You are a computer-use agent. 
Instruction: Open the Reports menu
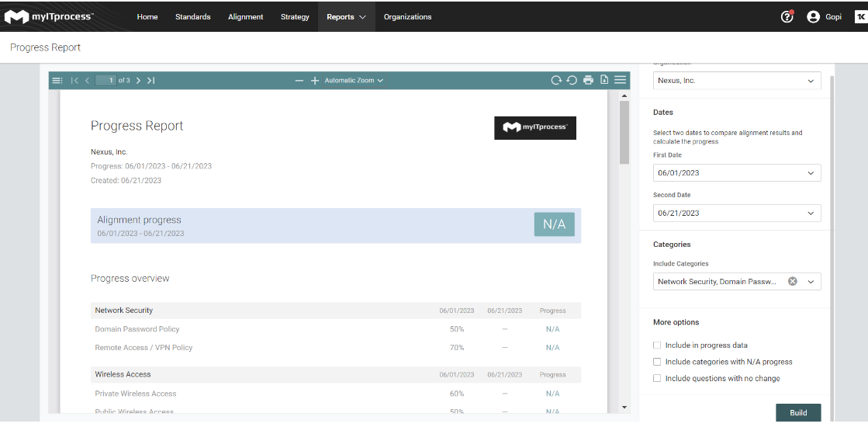tap(346, 17)
